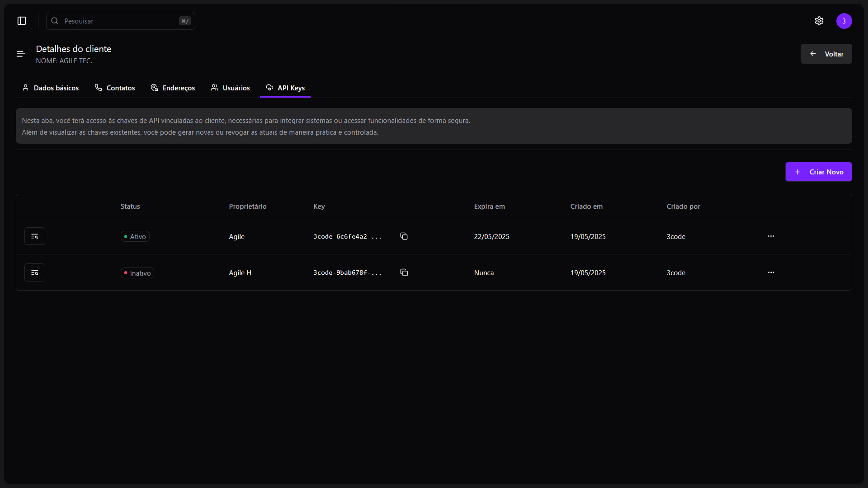The image size is (868, 488).
Task: Open settings gear icon
Action: [x=819, y=21]
